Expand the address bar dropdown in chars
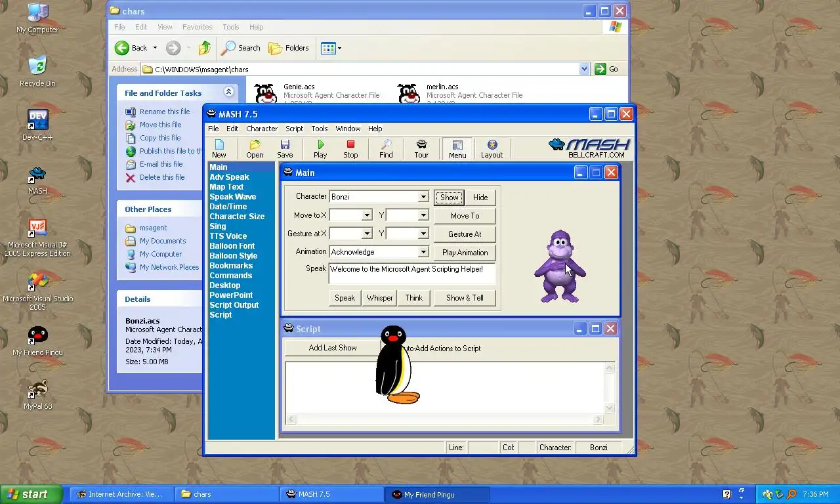Viewport: 840px width, 504px height. pyautogui.click(x=584, y=69)
